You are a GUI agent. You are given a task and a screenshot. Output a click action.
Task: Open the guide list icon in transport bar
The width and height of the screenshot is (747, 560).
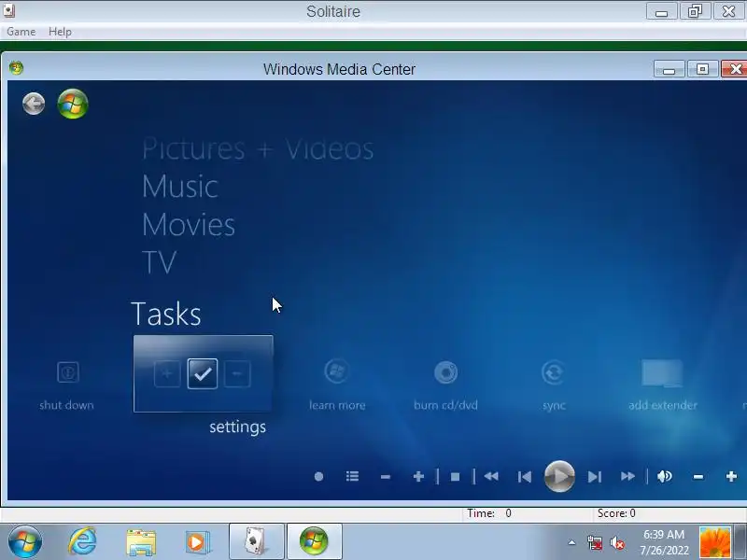352,476
